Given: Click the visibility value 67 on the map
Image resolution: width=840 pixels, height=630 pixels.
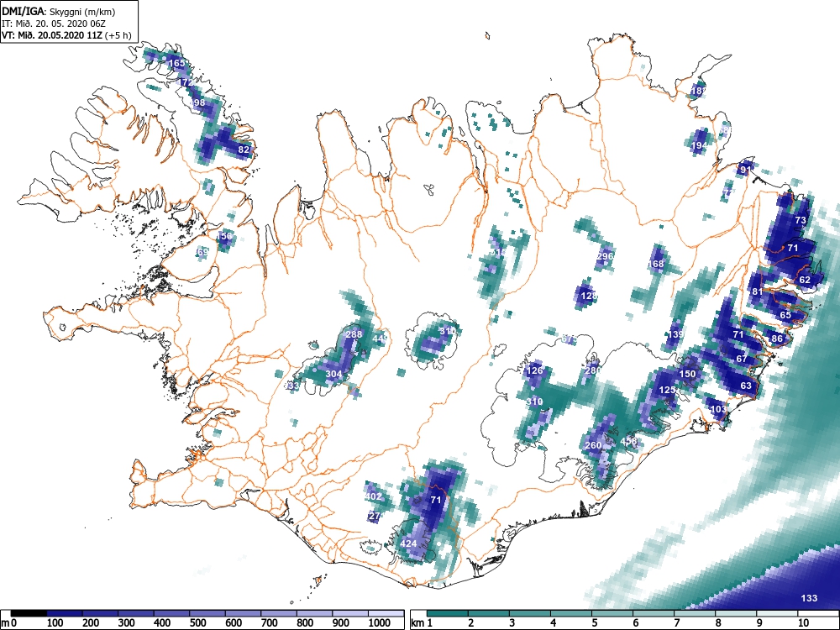Looking at the screenshot, I should tap(742, 359).
